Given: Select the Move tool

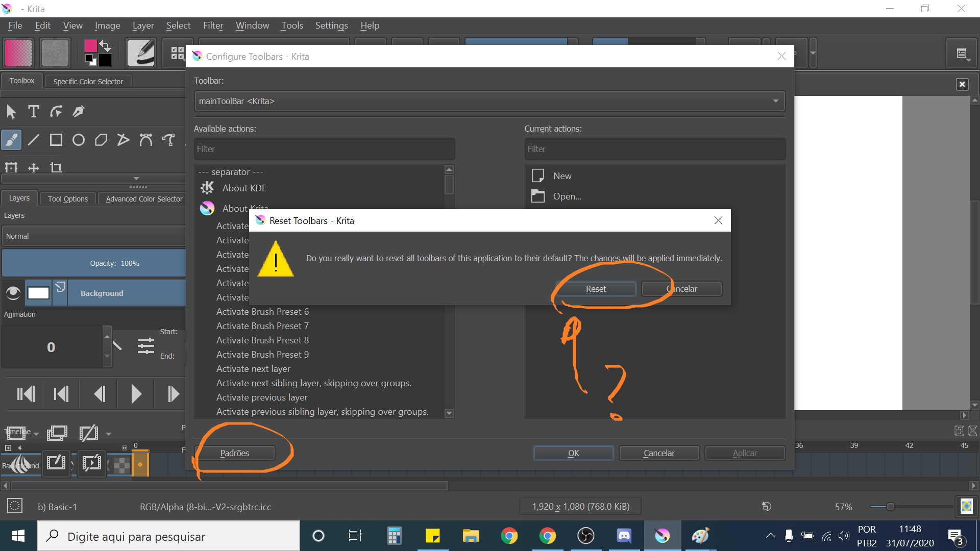Looking at the screenshot, I should pyautogui.click(x=34, y=167).
